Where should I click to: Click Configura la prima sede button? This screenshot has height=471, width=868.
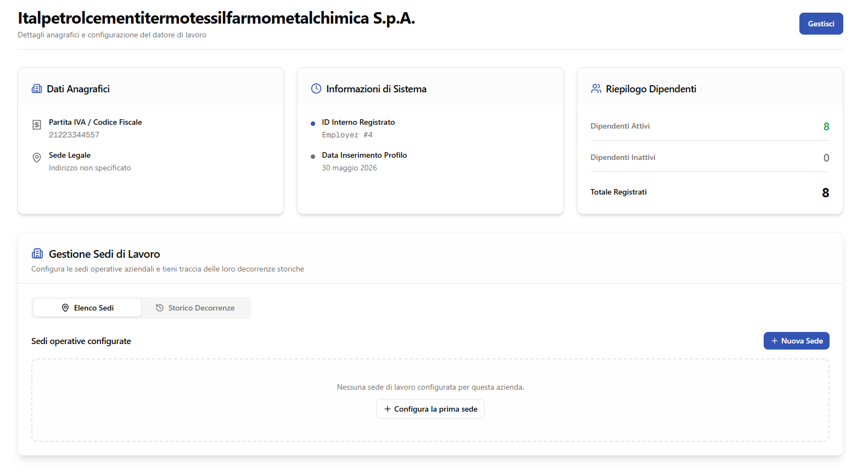(x=430, y=409)
